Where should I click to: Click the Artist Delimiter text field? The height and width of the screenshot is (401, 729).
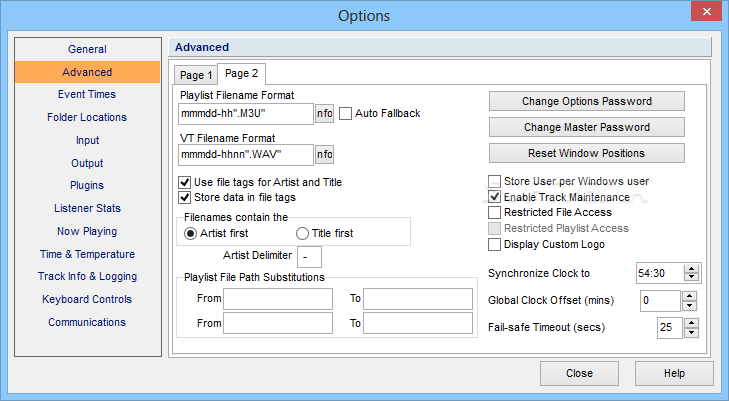pyautogui.click(x=309, y=256)
